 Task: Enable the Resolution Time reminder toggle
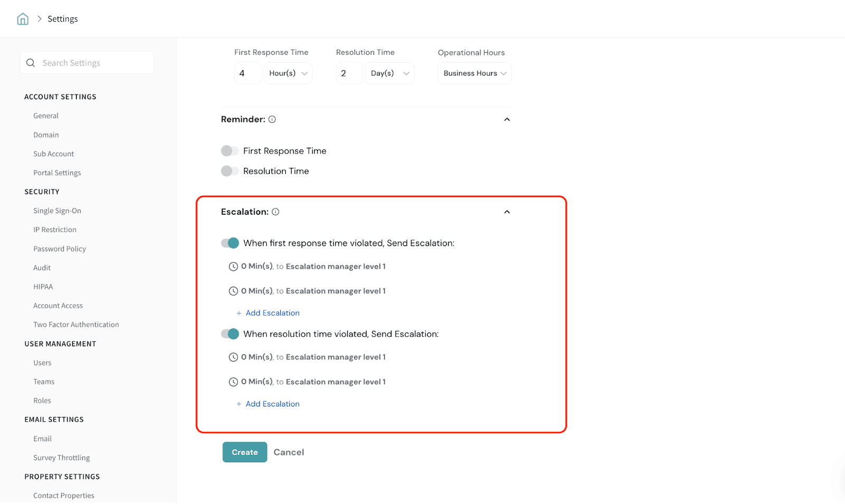tap(230, 171)
